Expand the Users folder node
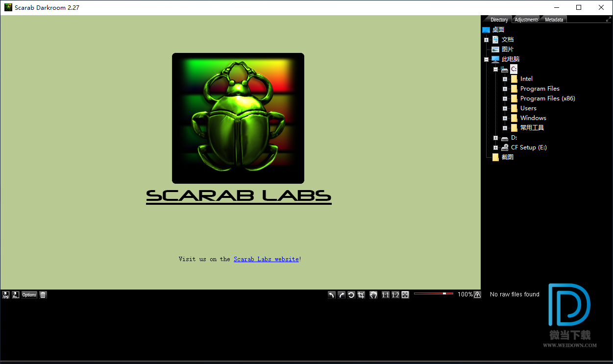 coord(505,108)
